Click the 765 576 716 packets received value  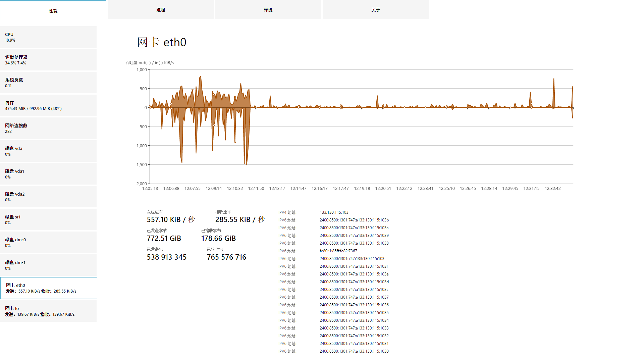(x=226, y=257)
